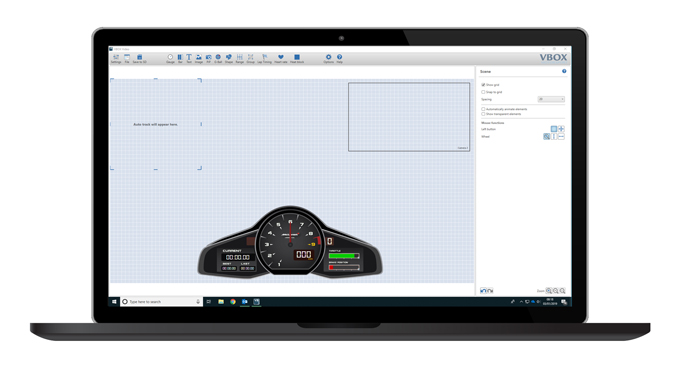Screen dimensions: 680x368
Task: Click the Windows taskbar search box
Action: (x=161, y=302)
